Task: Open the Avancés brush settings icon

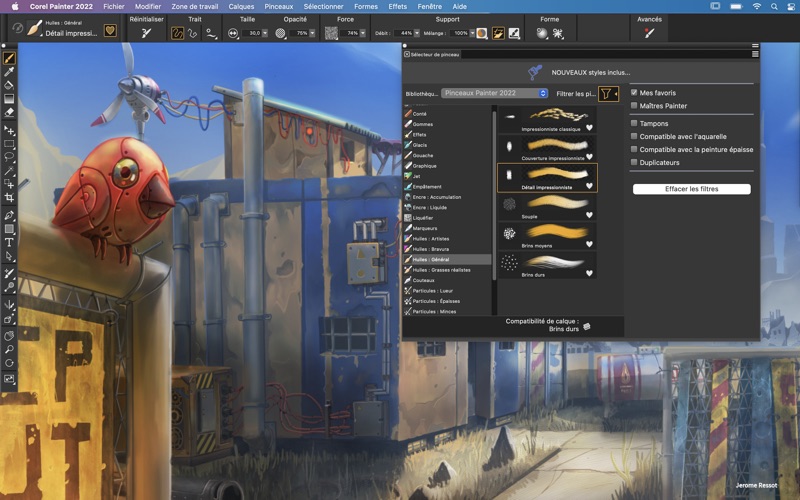Action: [x=649, y=33]
